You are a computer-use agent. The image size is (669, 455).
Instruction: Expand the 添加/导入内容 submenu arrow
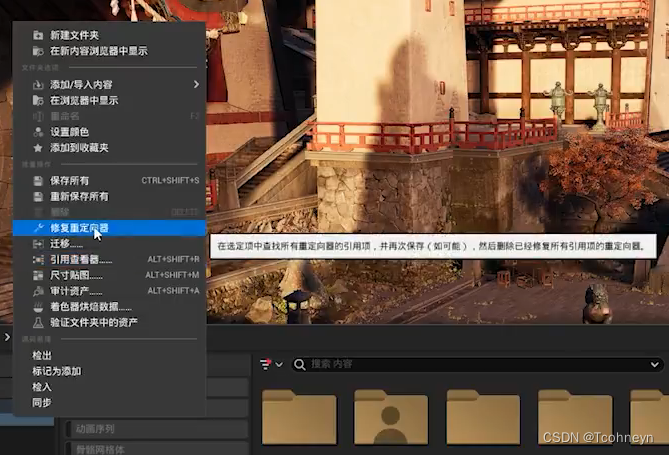[x=196, y=85]
